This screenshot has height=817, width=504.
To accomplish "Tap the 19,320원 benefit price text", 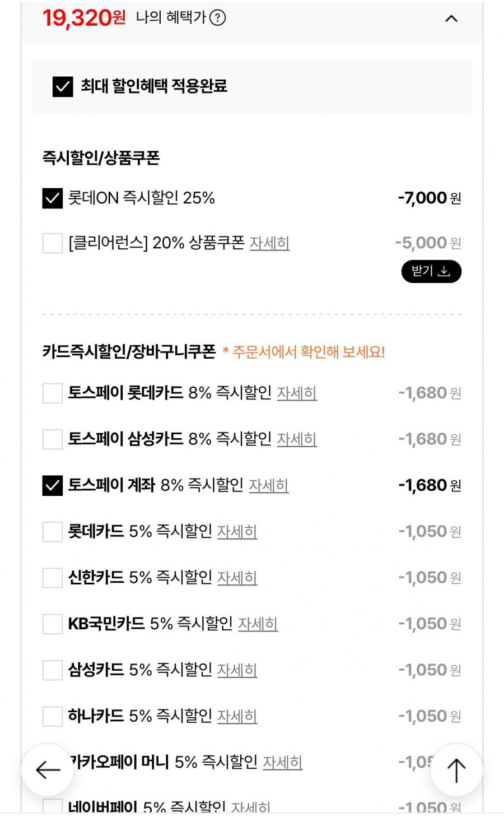I will pos(84,18).
